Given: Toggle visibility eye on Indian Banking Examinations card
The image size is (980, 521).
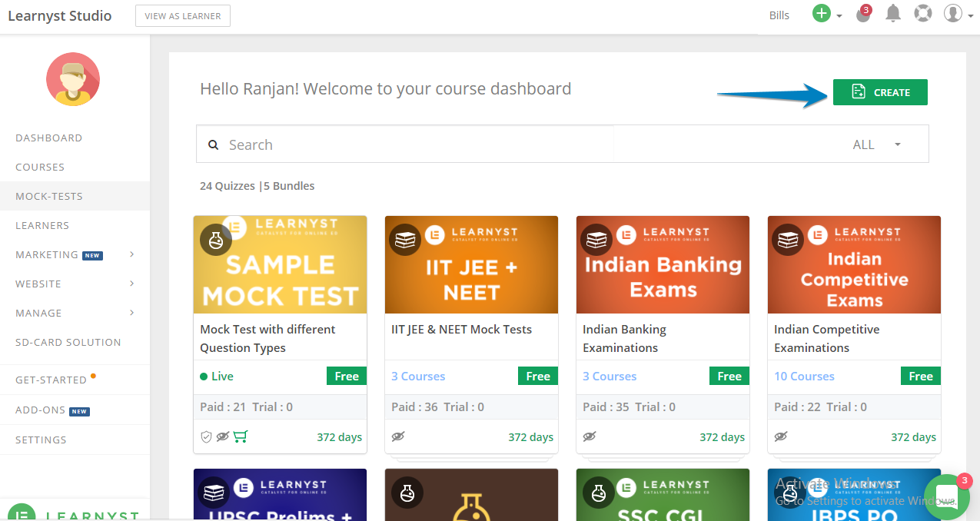Looking at the screenshot, I should coord(590,436).
